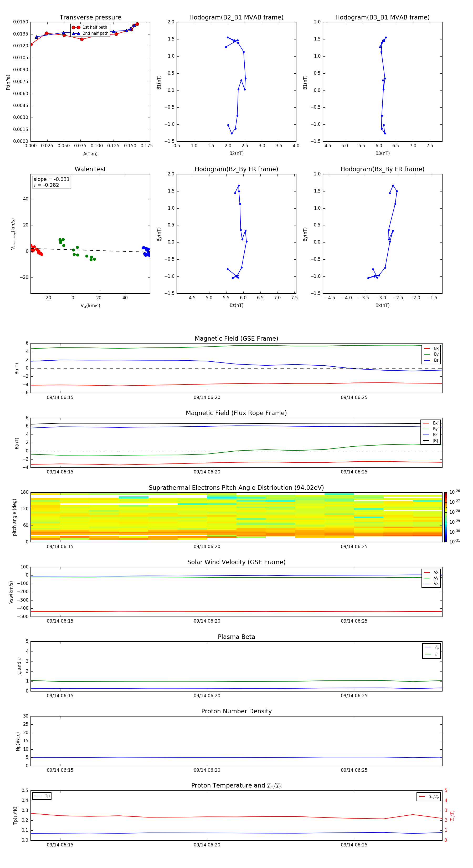Viewport: 473px width, 868px height.
Task: Click '09/14 06:20' tick under GSE magnetic field plot
Action: (207, 398)
